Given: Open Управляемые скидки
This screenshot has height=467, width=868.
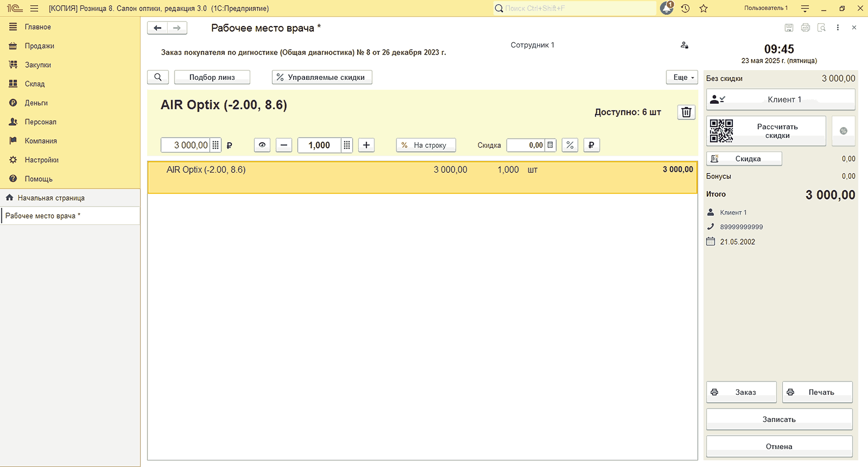Looking at the screenshot, I should click(x=322, y=77).
